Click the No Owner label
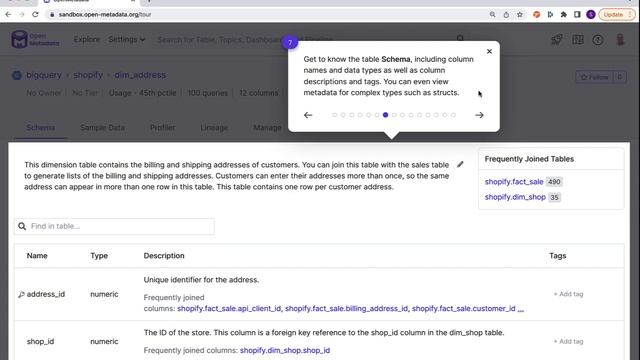Viewport: 640px width, 360px height. [44, 93]
